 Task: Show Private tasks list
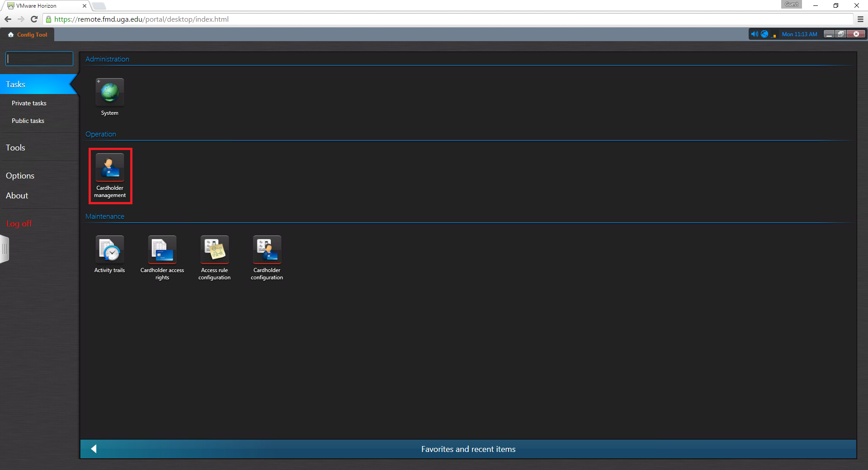tap(29, 103)
